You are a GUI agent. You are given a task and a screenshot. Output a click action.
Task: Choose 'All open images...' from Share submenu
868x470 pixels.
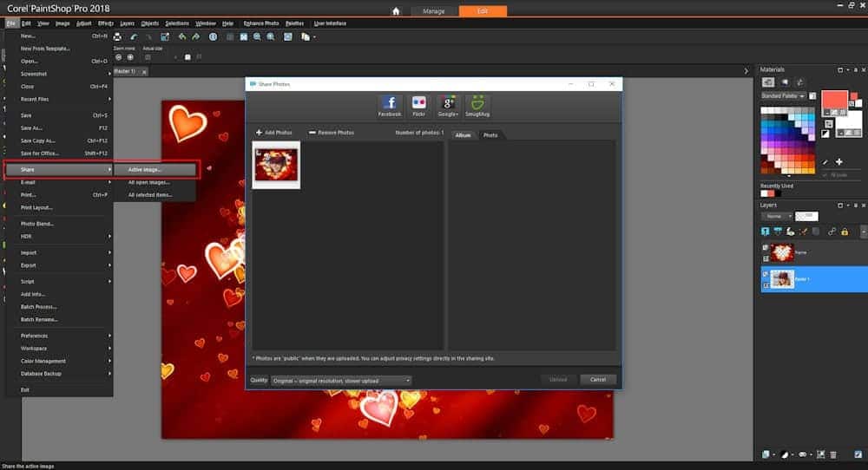click(149, 182)
